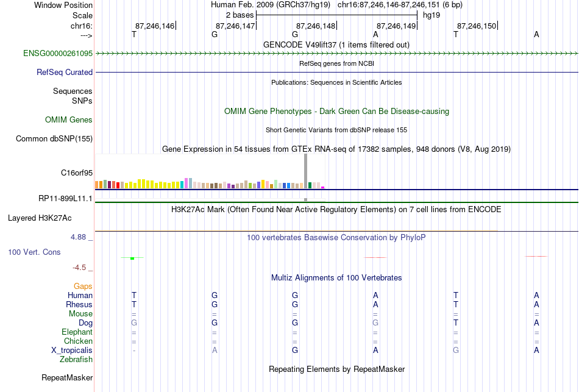Open the C16orf95 GTEx gene label
579x392 pixels.
77,173
